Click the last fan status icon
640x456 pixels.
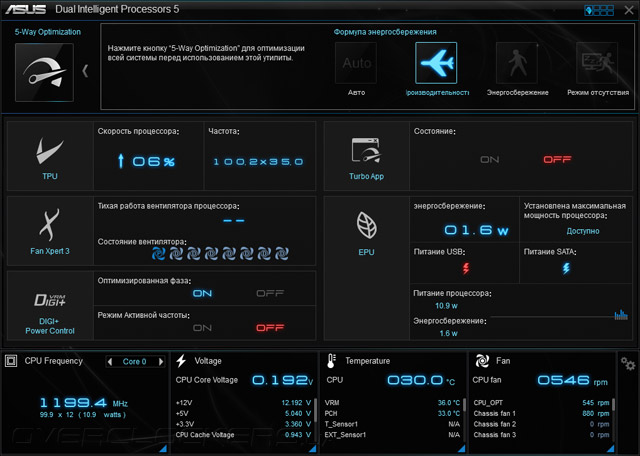(x=282, y=254)
